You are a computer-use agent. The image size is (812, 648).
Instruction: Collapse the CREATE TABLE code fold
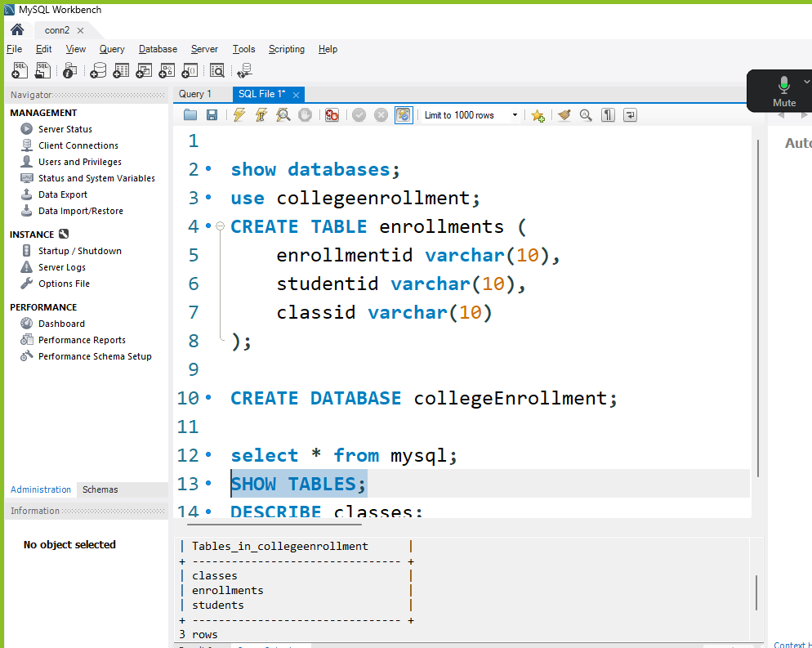point(220,226)
